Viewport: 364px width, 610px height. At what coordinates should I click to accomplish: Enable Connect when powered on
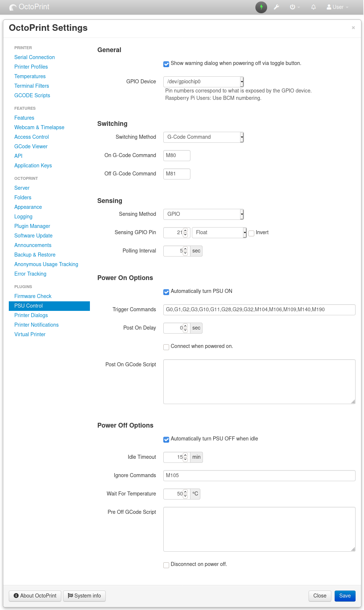(x=166, y=347)
